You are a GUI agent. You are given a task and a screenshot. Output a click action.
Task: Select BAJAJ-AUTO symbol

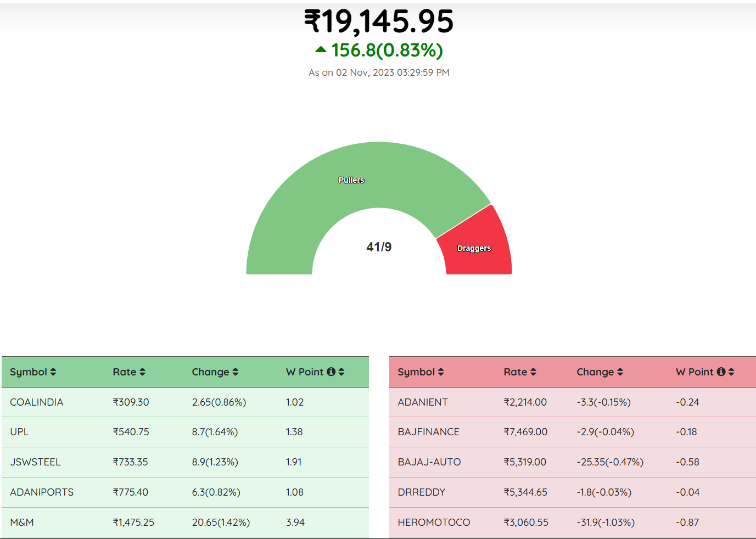(429, 462)
